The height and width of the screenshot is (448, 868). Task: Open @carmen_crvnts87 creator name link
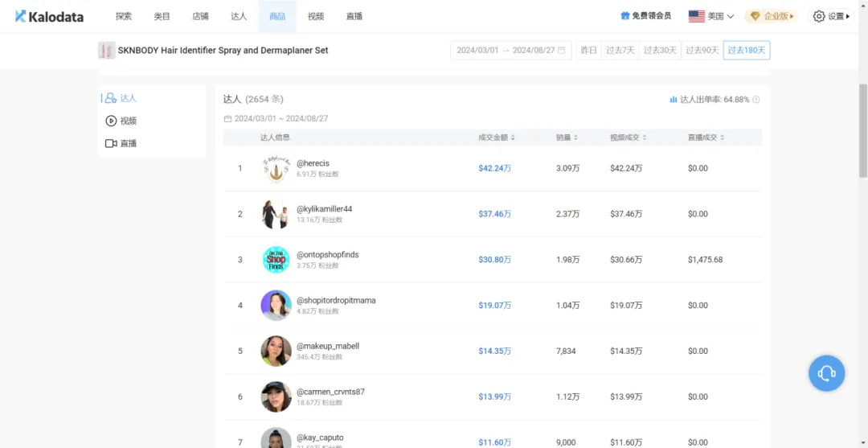(x=330, y=392)
